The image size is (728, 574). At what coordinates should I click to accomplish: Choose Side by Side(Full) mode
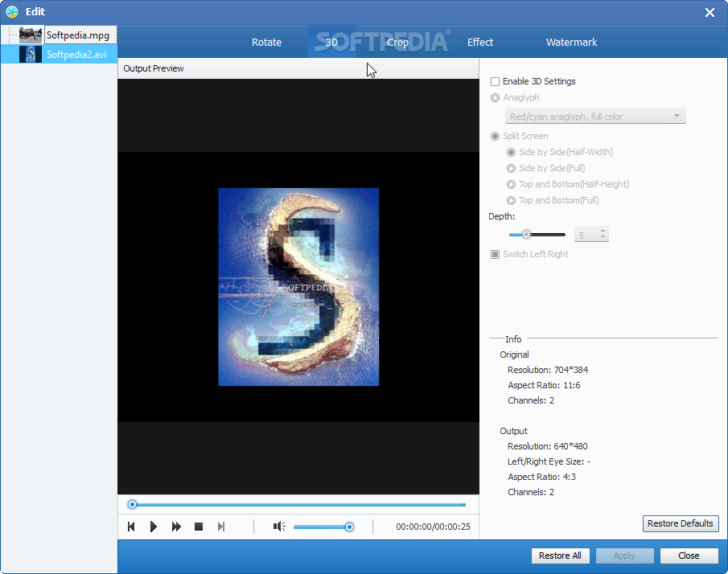[511, 168]
